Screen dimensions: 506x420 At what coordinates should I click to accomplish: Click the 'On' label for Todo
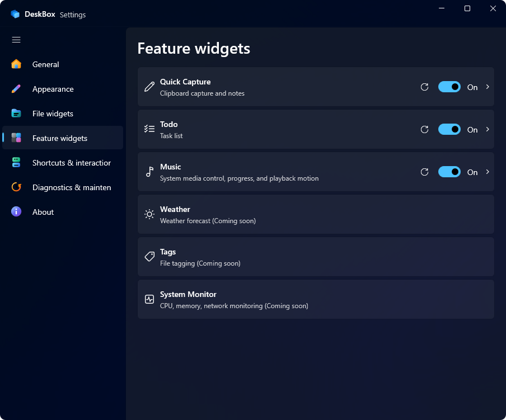pyautogui.click(x=472, y=130)
